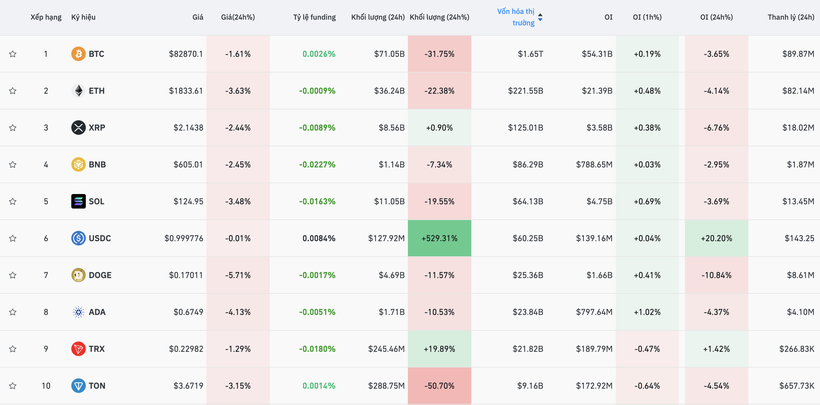The height and width of the screenshot is (405, 820).
Task: Open sort arrows beside Vốn hóa thị trường
Action: pos(540,17)
